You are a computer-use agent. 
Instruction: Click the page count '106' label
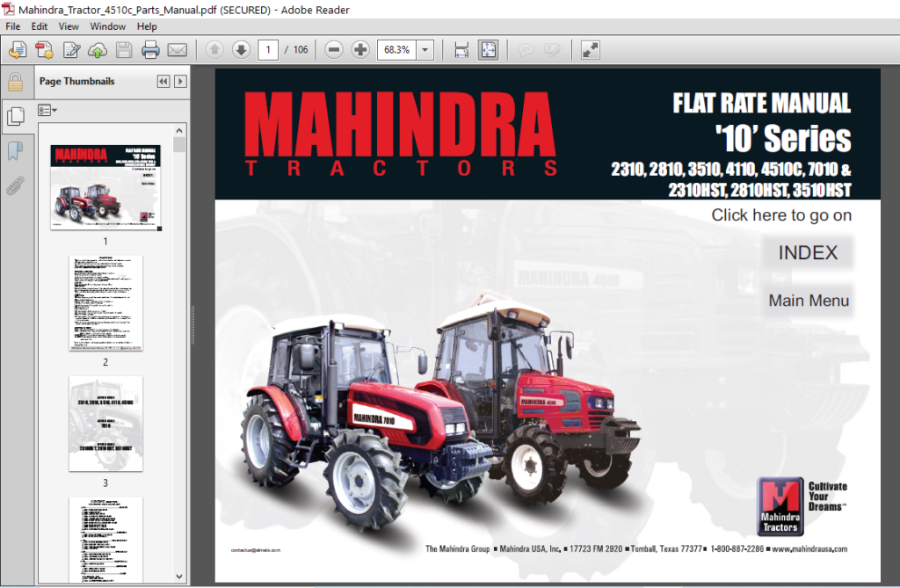(x=301, y=50)
